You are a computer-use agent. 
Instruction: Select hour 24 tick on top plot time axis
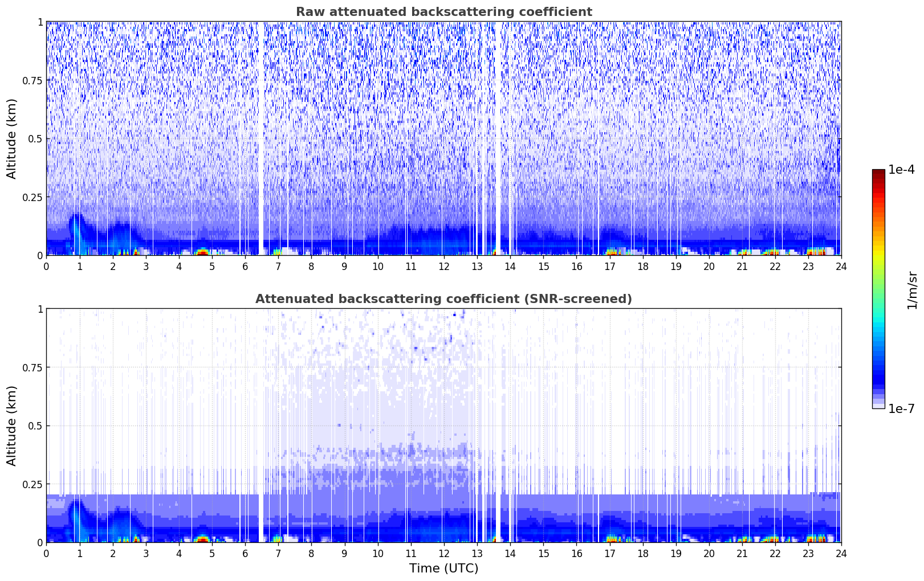[x=841, y=266]
